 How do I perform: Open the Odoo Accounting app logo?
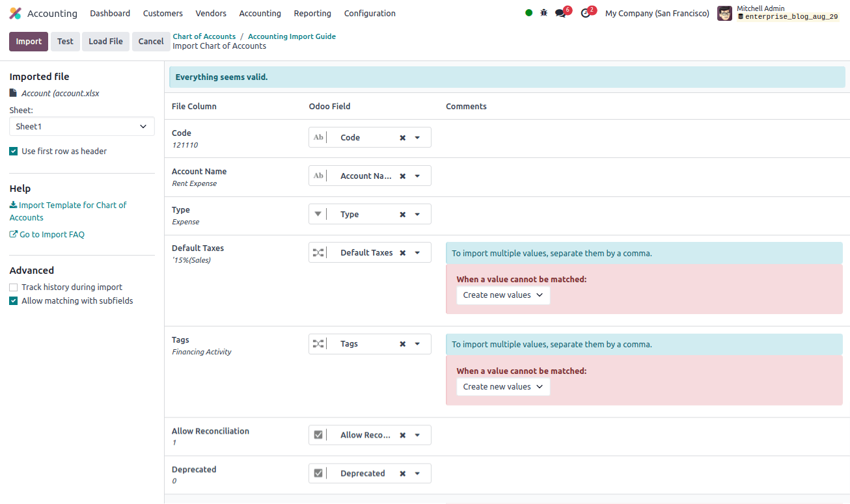pos(15,13)
